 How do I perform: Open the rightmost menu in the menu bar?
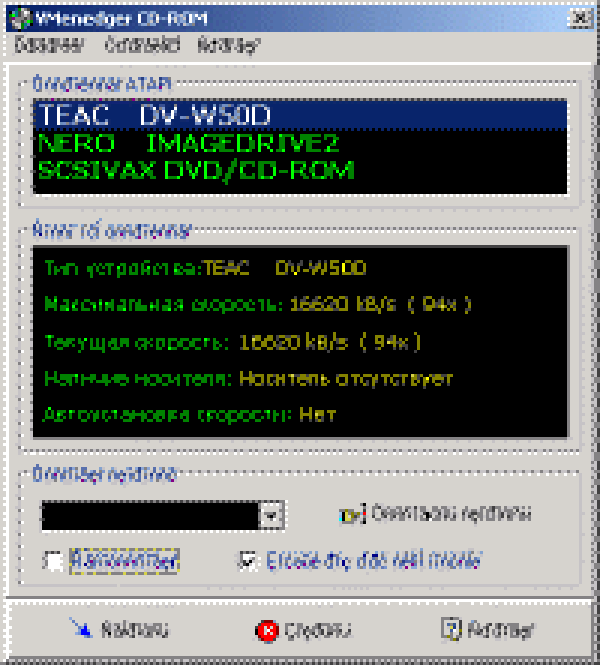pos(229,45)
